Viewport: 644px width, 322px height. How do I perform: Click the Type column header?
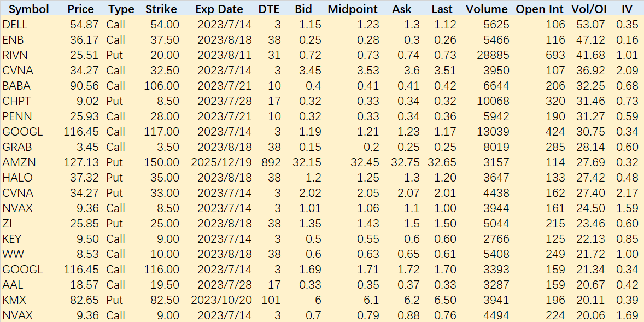point(121,9)
